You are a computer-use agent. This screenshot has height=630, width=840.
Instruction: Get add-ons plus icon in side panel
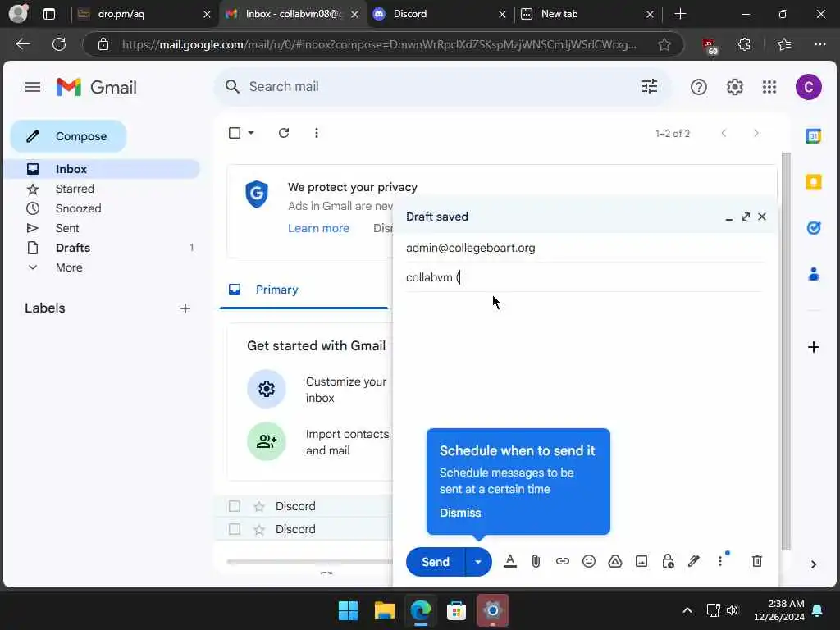point(813,347)
